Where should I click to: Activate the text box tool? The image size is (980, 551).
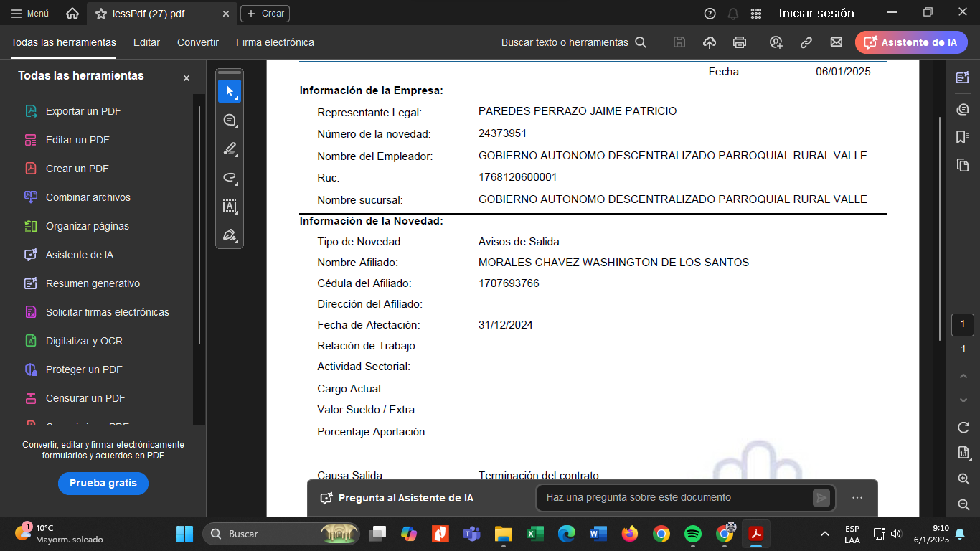point(230,207)
